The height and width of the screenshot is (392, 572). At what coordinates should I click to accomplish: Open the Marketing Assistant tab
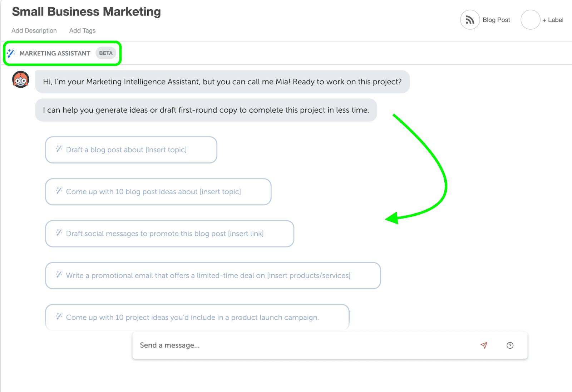tap(55, 53)
